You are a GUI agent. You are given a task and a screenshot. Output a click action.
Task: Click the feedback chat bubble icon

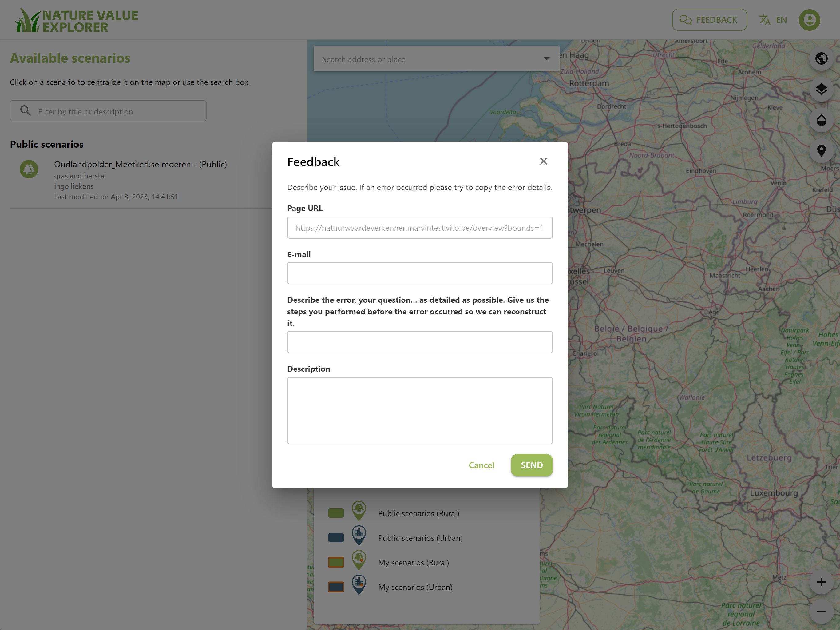coord(685,20)
